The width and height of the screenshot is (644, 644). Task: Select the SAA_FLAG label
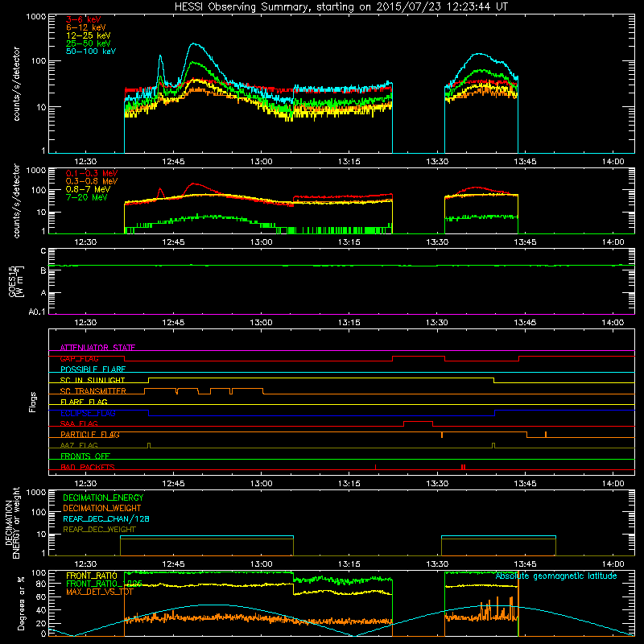click(x=79, y=423)
